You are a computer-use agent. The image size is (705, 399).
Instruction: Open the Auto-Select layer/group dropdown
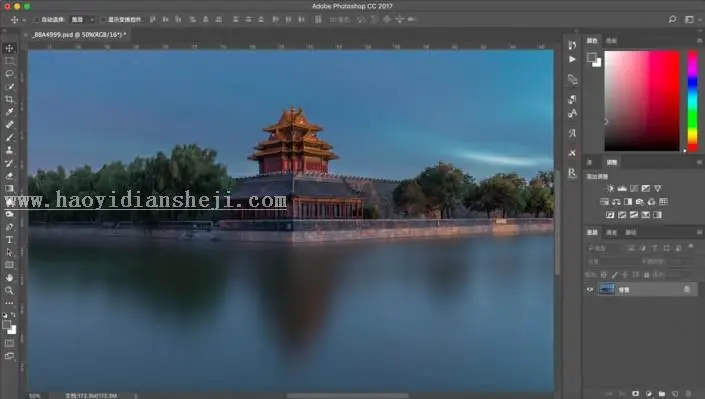[x=83, y=20]
